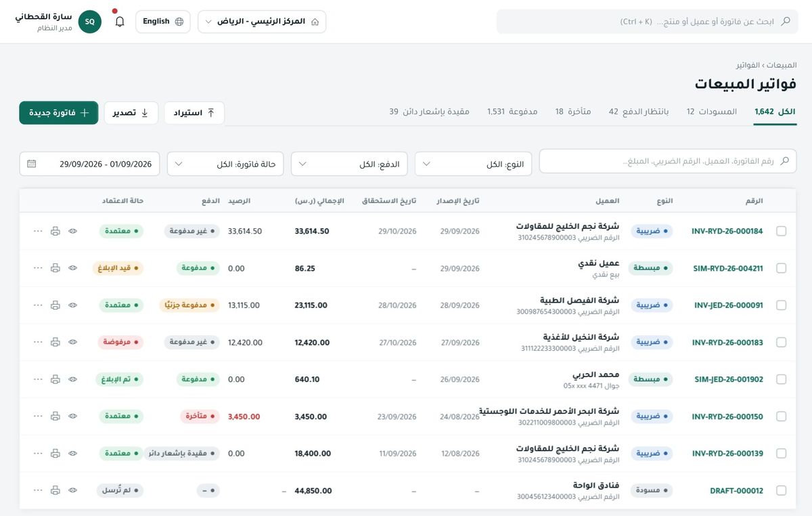
Task: Switch language with the English button
Action: click(163, 22)
